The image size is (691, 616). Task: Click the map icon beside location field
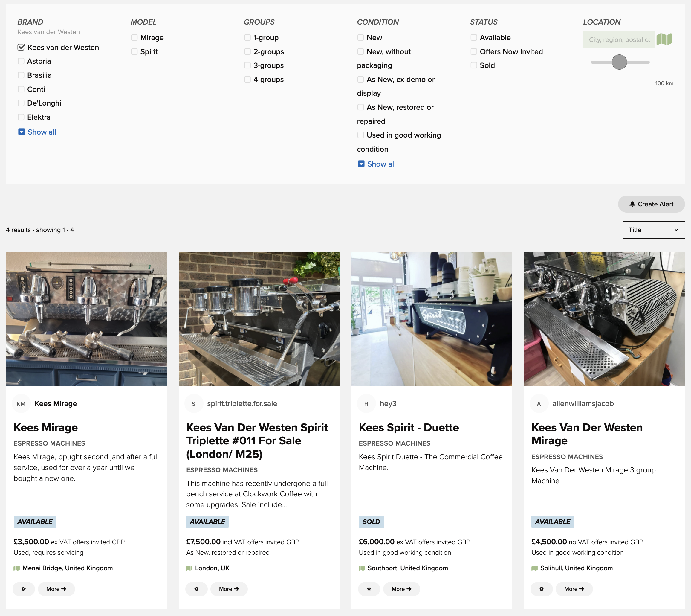tap(664, 39)
